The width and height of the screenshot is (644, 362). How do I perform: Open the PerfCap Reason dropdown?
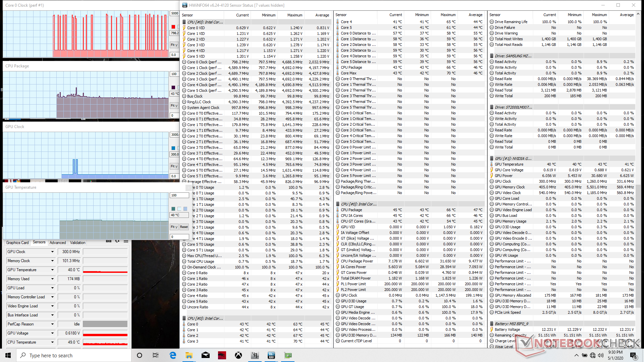(52, 324)
